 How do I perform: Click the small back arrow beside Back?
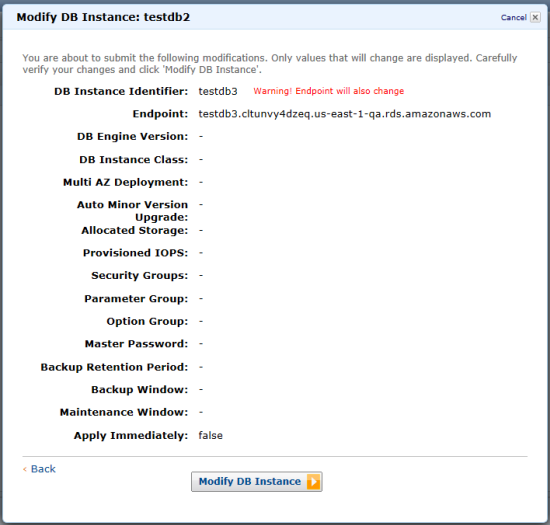point(25,469)
